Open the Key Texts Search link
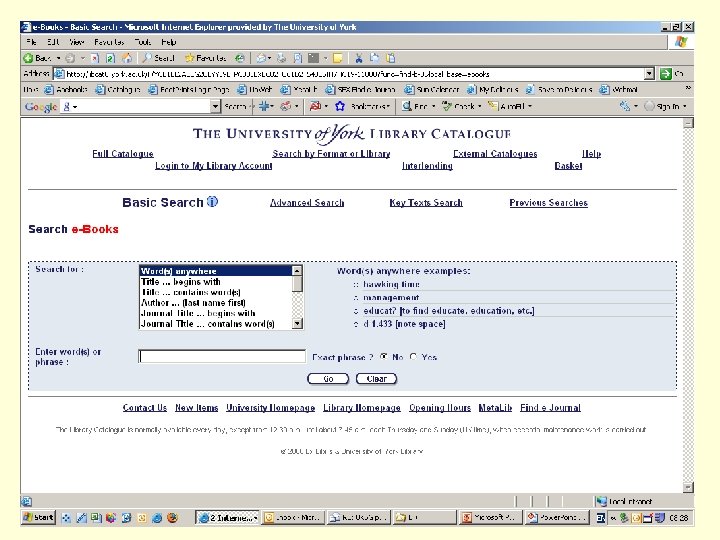The image size is (720, 540). (426, 202)
